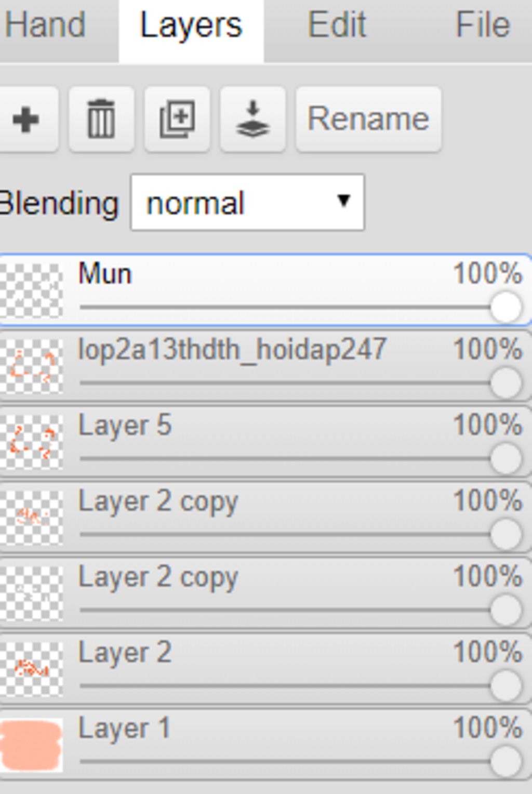Image resolution: width=532 pixels, height=794 pixels.
Task: Click the Layer 1 thumbnail
Action: pos(31,745)
